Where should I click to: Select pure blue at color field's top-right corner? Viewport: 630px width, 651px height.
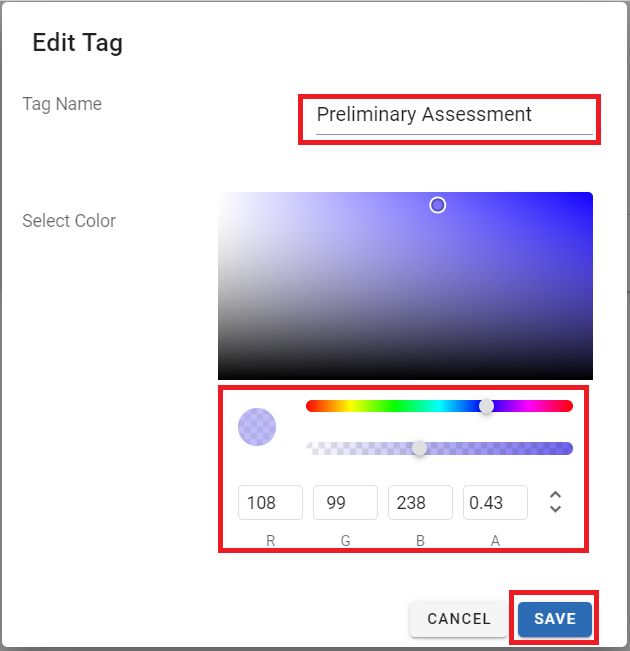pyautogui.click(x=589, y=195)
